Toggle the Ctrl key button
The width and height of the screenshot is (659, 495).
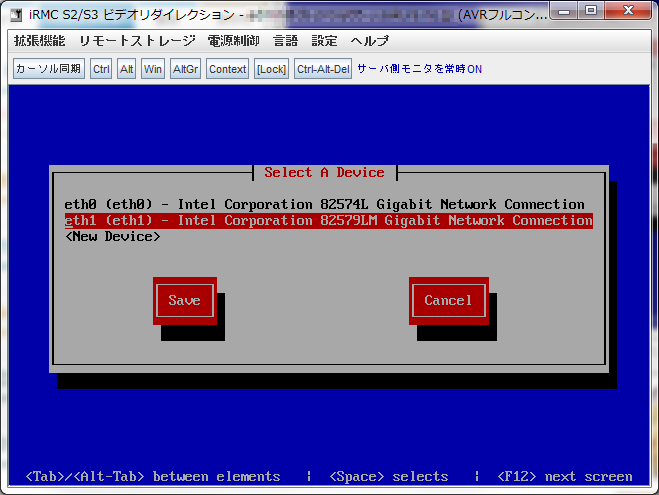[x=101, y=69]
